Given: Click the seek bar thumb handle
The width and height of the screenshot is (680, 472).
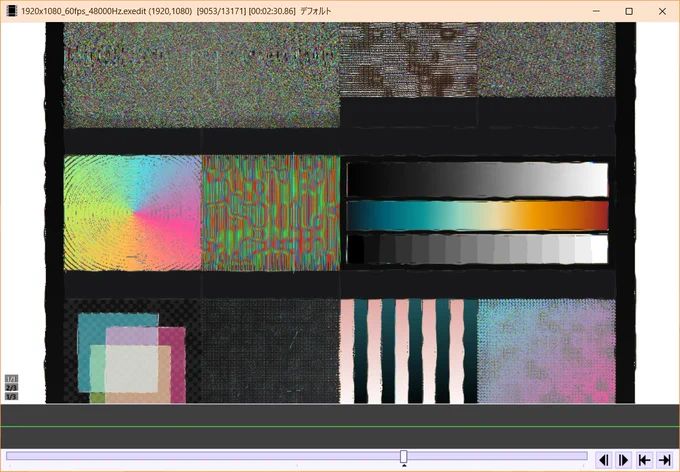Looking at the screenshot, I should 404,456.
